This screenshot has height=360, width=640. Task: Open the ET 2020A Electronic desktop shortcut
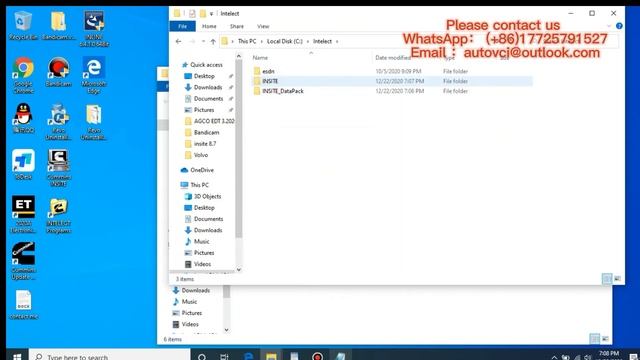point(23,214)
